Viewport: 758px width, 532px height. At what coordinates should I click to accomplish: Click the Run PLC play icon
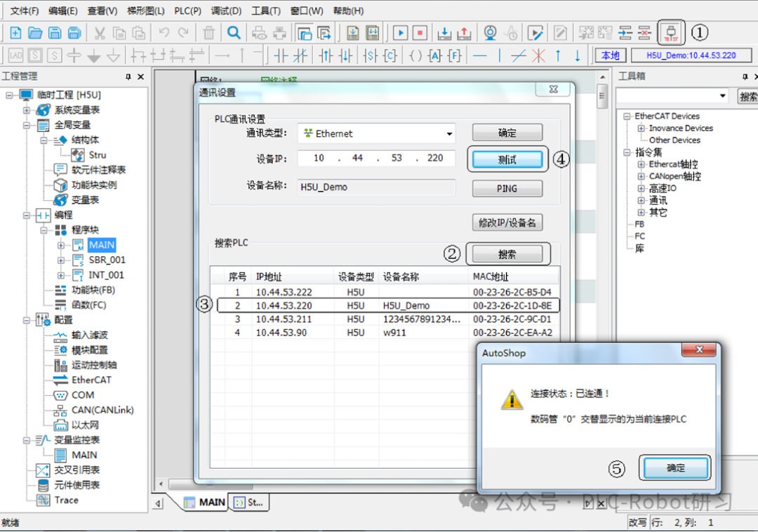tap(400, 33)
